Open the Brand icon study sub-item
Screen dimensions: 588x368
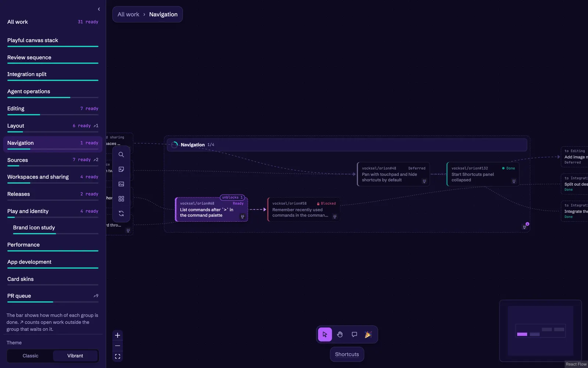pos(55,229)
